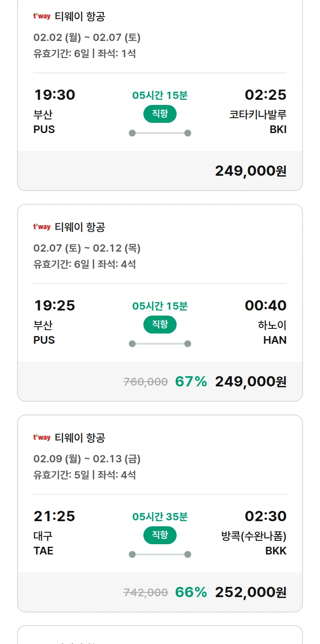Choose the 252,000원 Bangkok fare

coord(250,592)
